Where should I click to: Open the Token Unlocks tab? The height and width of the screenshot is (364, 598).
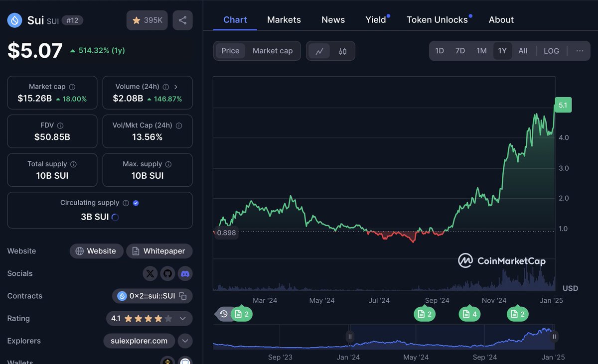(x=437, y=20)
